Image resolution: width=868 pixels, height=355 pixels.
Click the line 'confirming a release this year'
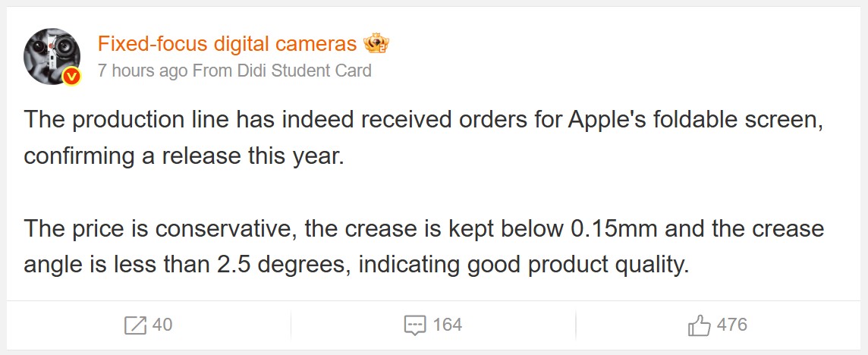click(x=184, y=156)
